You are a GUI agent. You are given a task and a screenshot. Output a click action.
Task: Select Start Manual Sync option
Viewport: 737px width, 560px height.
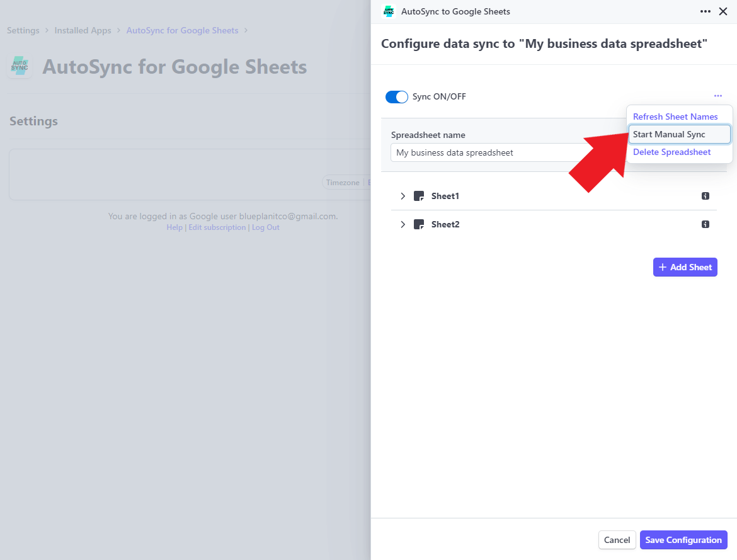679,134
